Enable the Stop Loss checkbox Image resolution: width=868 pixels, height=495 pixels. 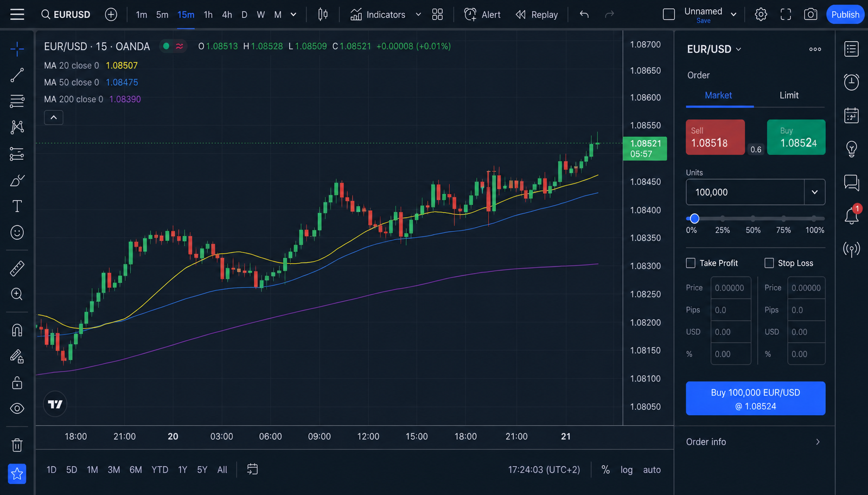769,263
